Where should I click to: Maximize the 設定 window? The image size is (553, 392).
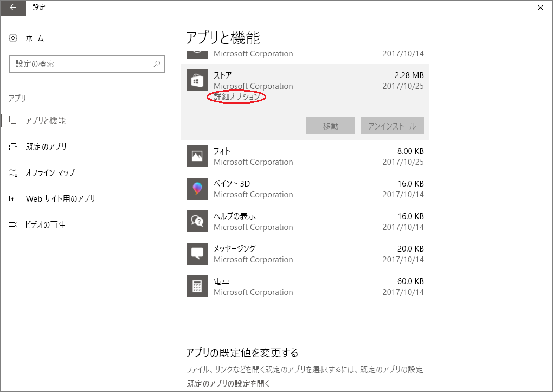[516, 8]
